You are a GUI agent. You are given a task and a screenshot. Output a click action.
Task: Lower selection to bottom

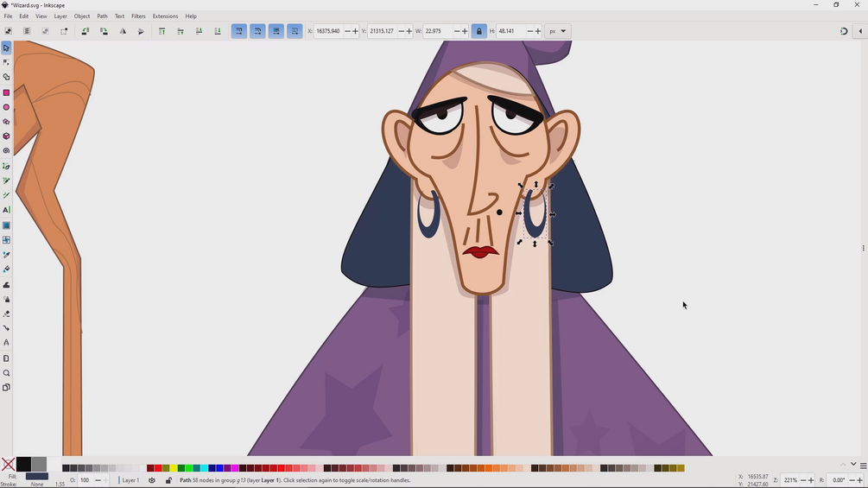(218, 31)
